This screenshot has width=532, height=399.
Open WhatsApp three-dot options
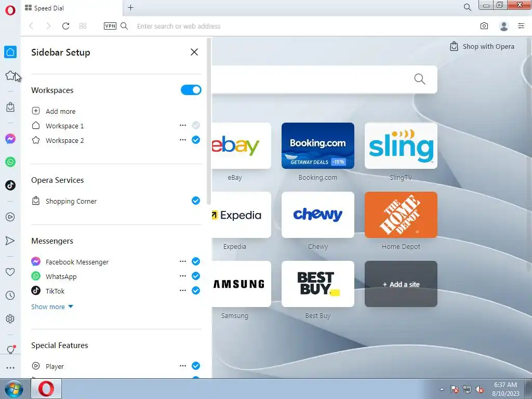(182, 276)
